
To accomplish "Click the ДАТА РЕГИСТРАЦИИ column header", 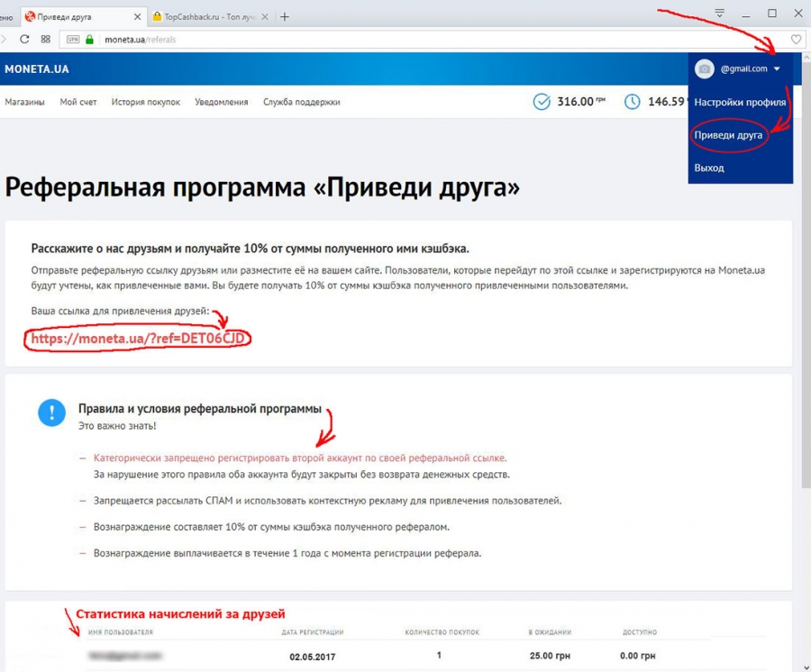I will click(x=313, y=632).
